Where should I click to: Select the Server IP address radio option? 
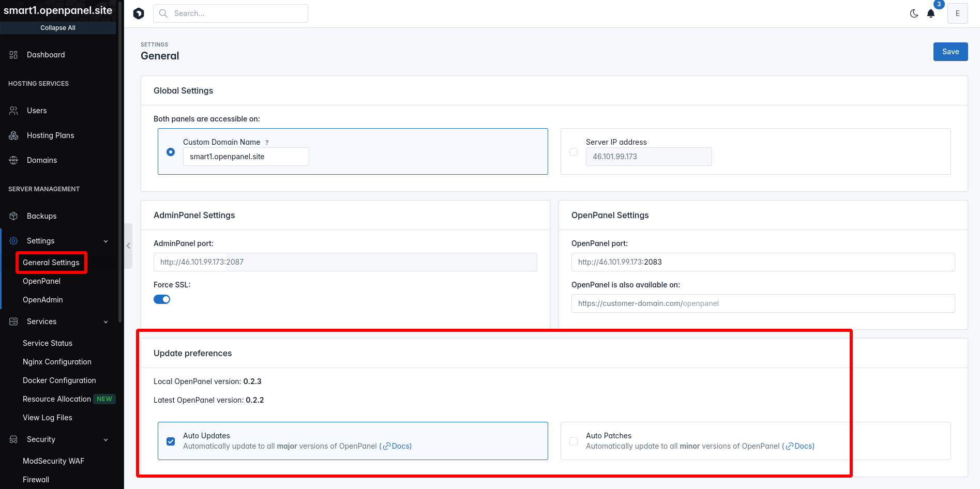pos(574,152)
